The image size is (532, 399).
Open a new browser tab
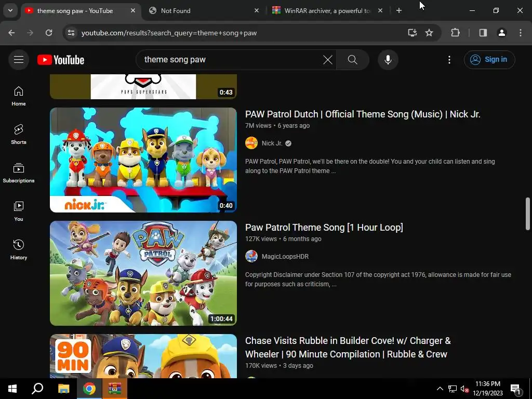[x=399, y=10]
